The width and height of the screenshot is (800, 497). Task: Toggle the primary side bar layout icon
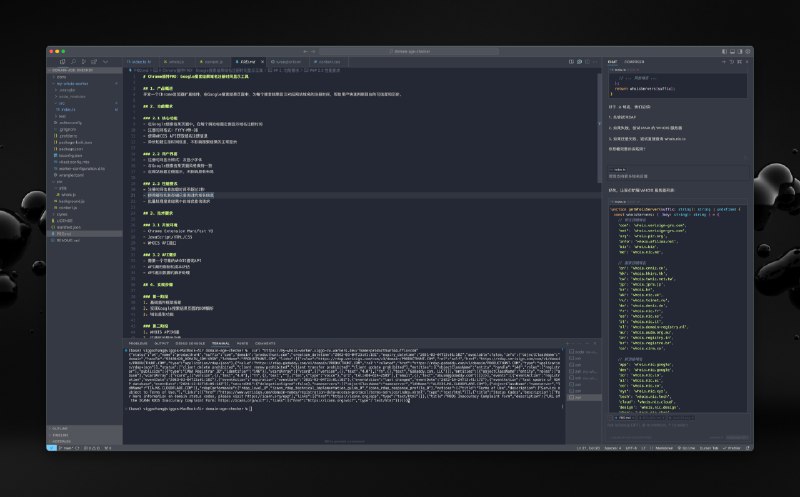(724, 52)
